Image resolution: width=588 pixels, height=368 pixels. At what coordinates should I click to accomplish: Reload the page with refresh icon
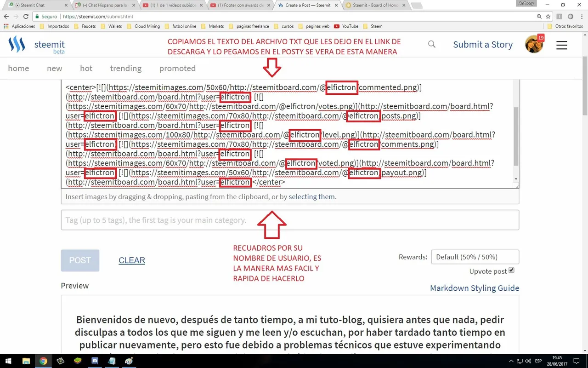[26, 16]
